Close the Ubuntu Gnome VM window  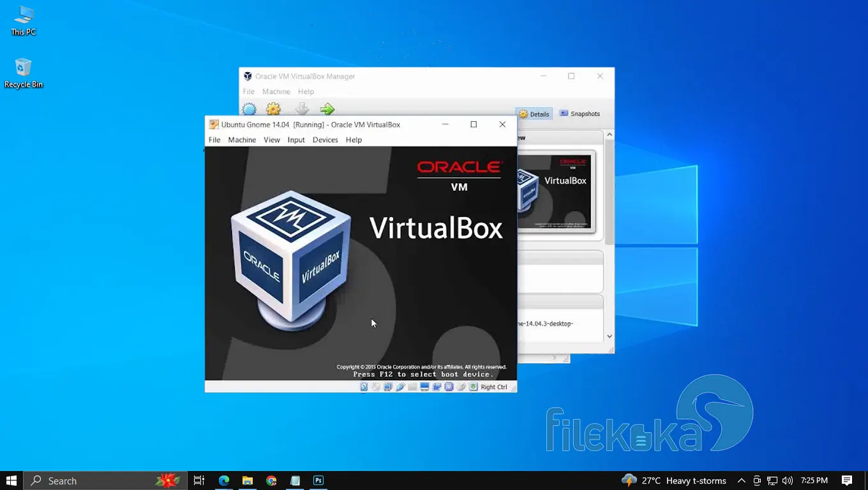502,124
